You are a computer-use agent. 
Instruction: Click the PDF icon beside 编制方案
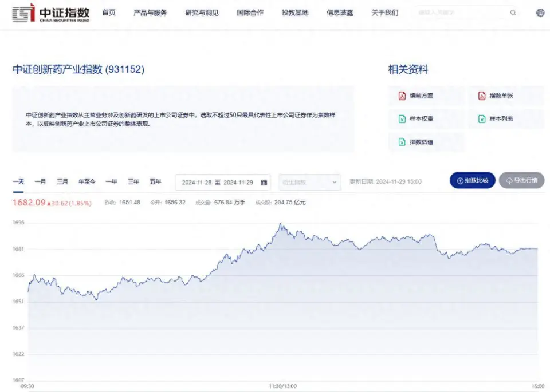pyautogui.click(x=402, y=96)
